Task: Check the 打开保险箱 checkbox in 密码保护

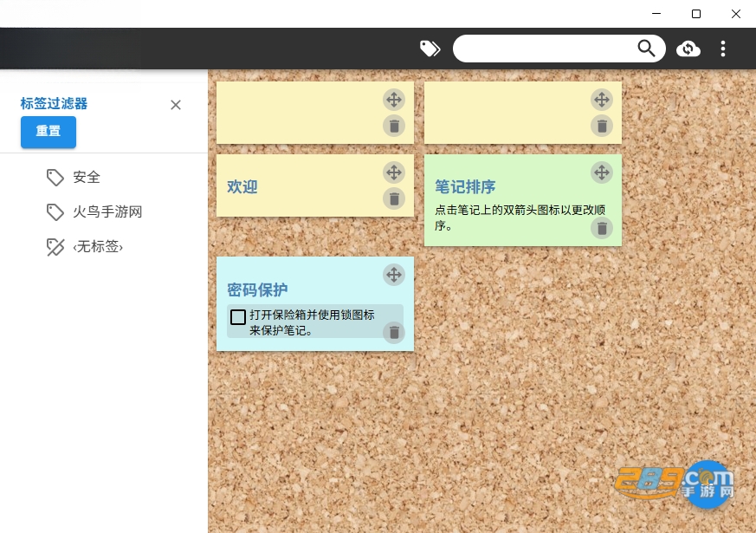Action: pyautogui.click(x=237, y=317)
